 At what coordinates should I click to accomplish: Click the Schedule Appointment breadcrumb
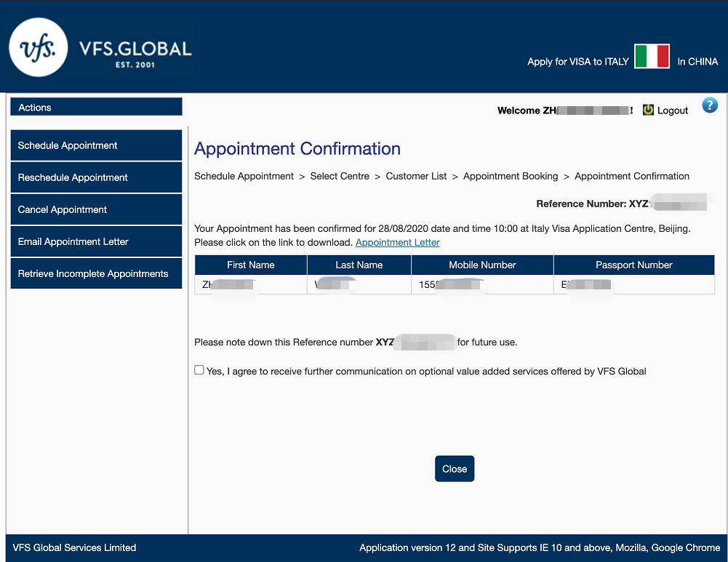tap(244, 177)
